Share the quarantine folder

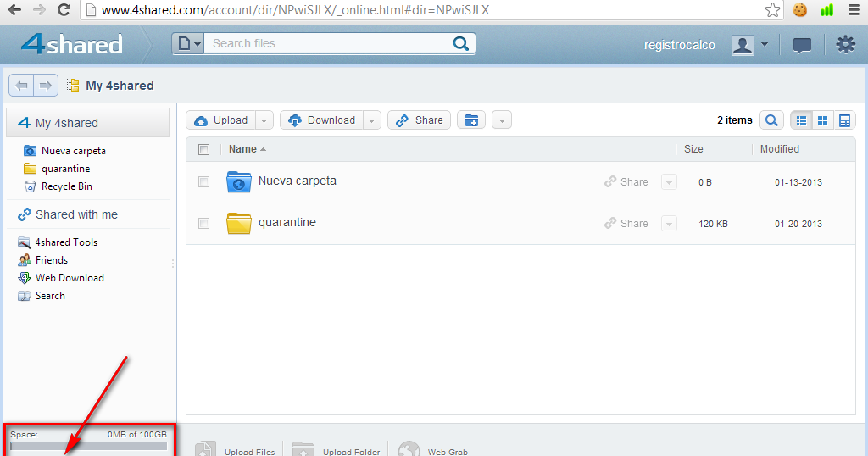(x=626, y=224)
